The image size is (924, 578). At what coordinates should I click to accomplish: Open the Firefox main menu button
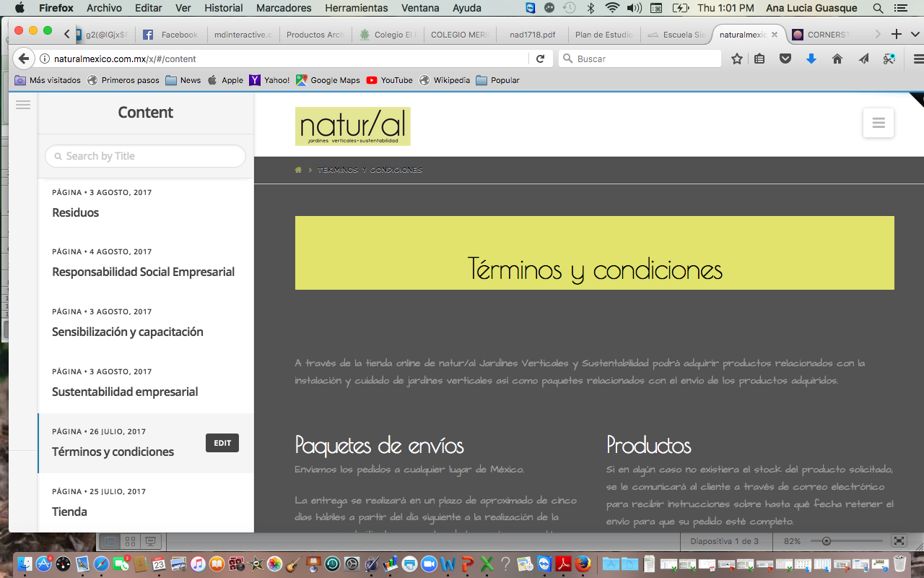(918, 59)
